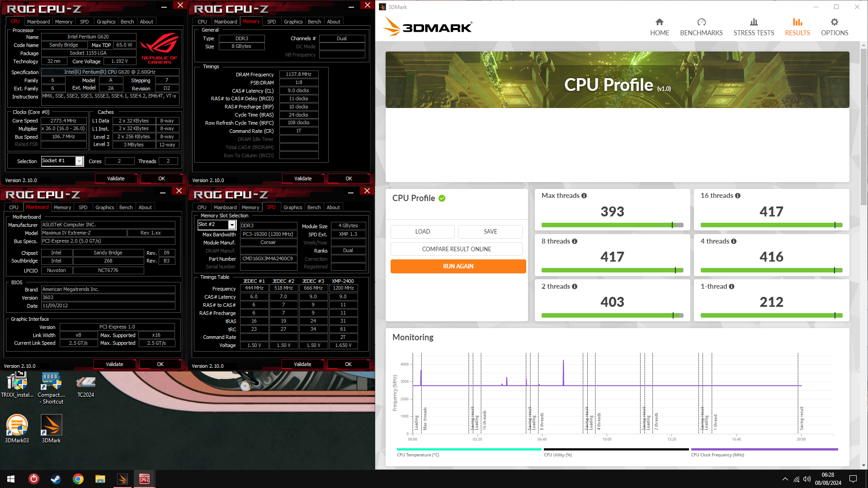The height and width of the screenshot is (488, 868).
Task: Click the 2 threads info icon
Action: click(x=575, y=286)
